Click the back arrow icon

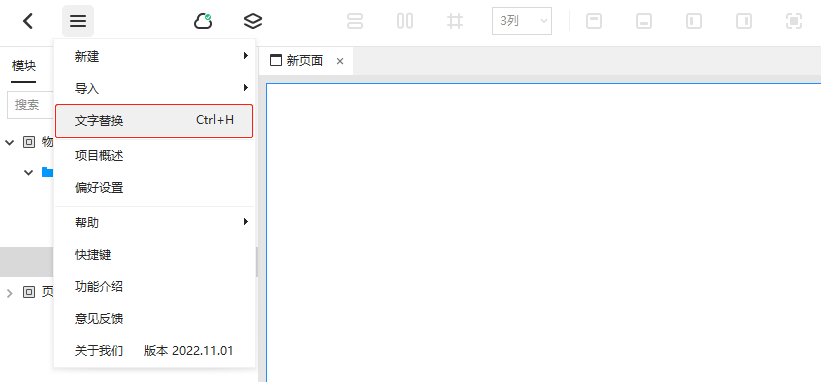pyautogui.click(x=28, y=21)
